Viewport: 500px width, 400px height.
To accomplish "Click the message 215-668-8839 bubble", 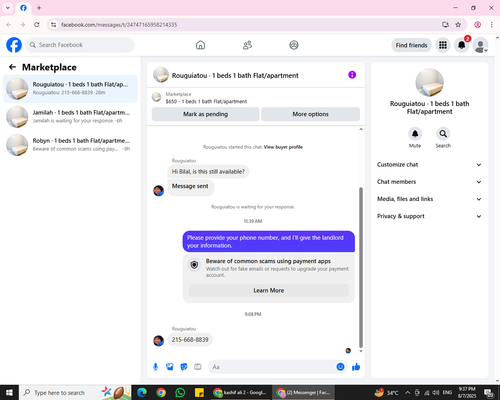I will pos(190,340).
